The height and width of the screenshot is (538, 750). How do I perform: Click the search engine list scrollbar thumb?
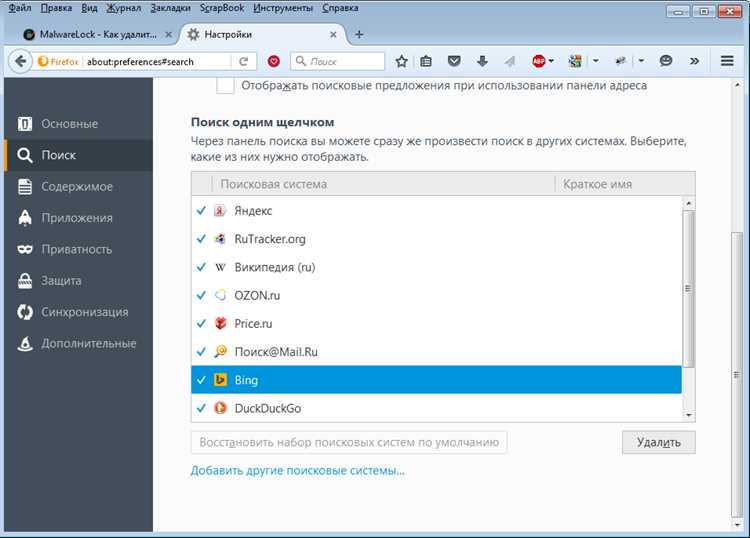(688, 289)
